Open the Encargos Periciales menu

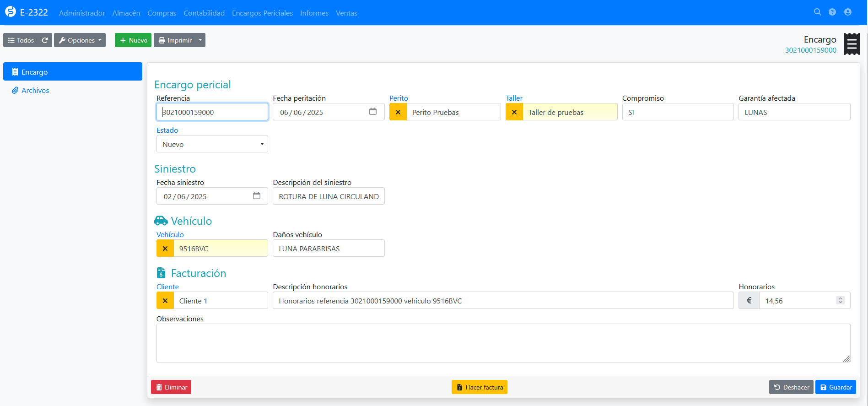262,13
